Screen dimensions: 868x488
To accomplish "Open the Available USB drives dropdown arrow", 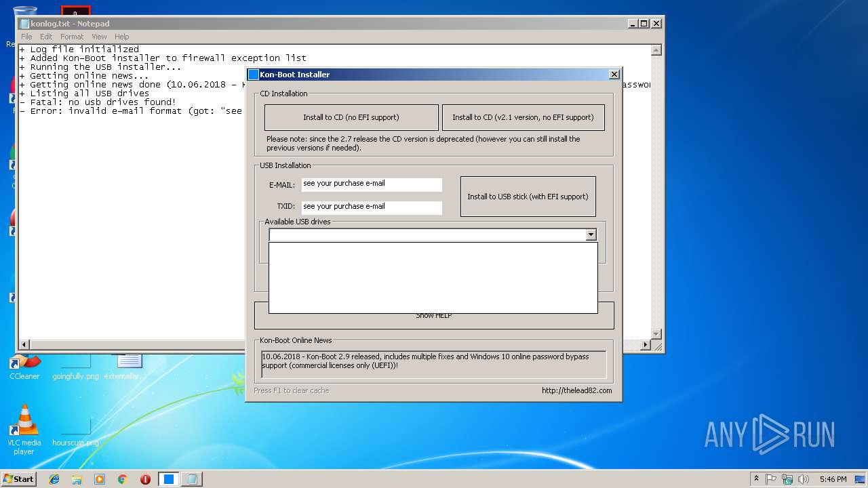I will coord(591,235).
